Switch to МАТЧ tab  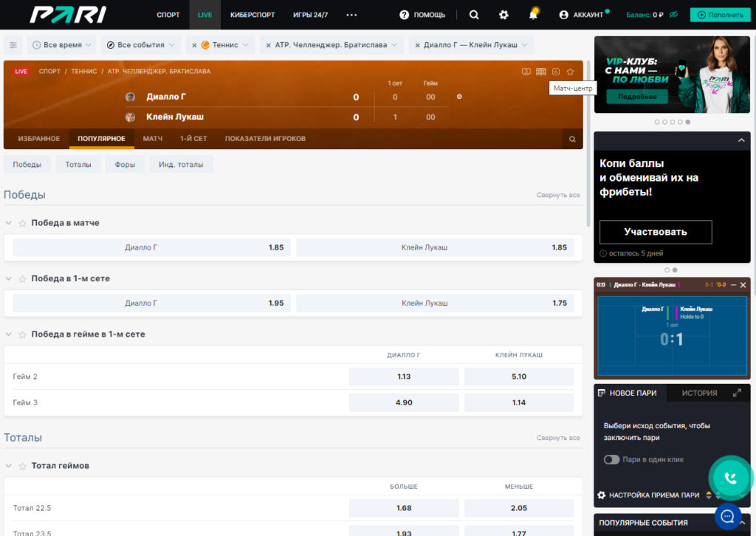pyautogui.click(x=152, y=139)
